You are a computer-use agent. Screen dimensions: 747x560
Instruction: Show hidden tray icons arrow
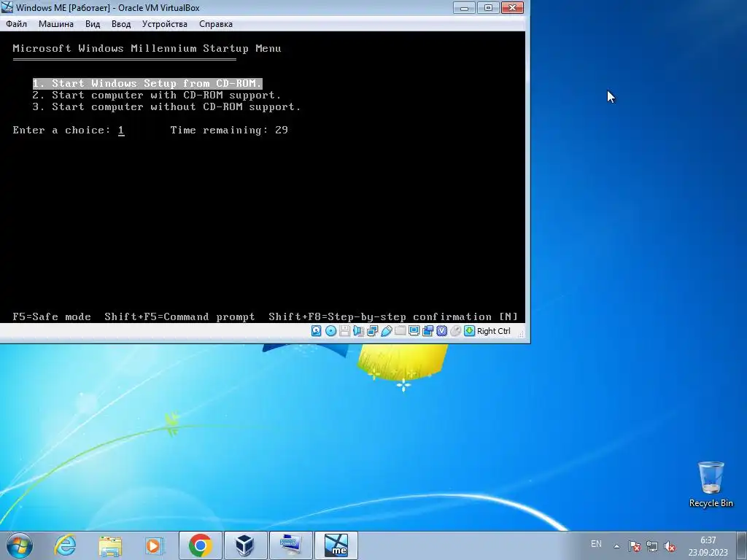pyautogui.click(x=616, y=546)
